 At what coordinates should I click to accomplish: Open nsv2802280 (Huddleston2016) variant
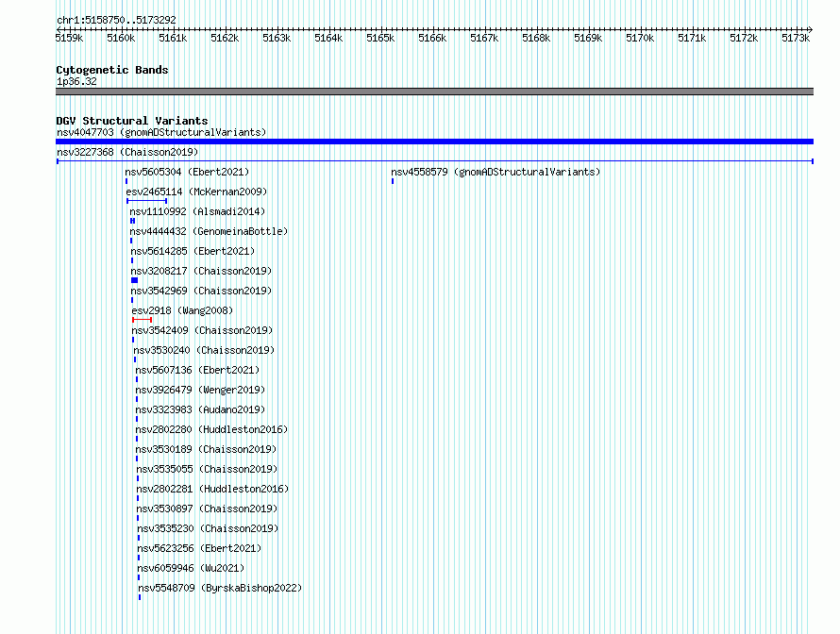click(x=211, y=429)
